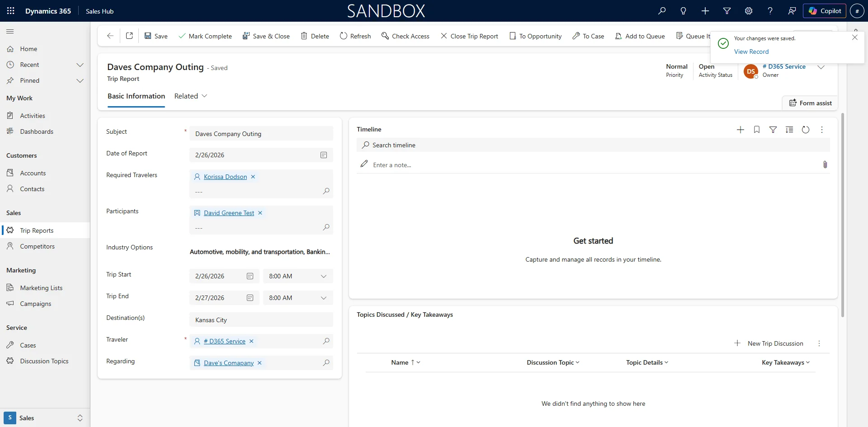Switch to the Basic Information tab
The height and width of the screenshot is (427, 868).
pyautogui.click(x=136, y=96)
